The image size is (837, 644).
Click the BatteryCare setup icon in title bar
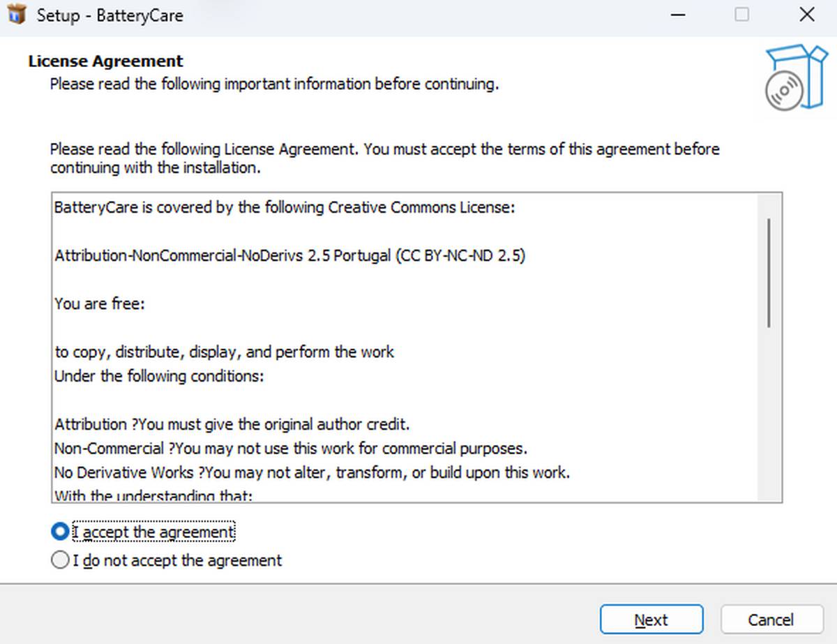17,14
